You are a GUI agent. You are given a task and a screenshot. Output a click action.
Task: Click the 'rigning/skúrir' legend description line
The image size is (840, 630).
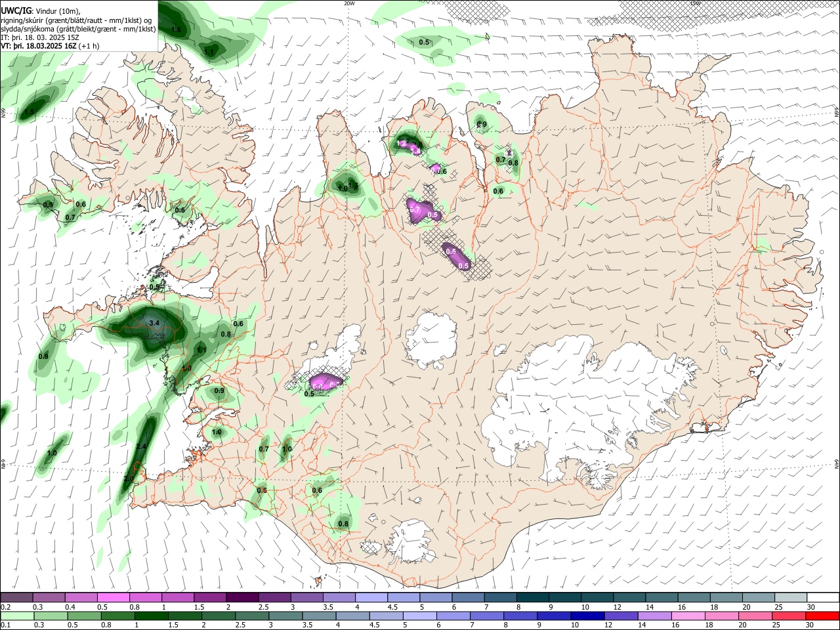pos(76,20)
